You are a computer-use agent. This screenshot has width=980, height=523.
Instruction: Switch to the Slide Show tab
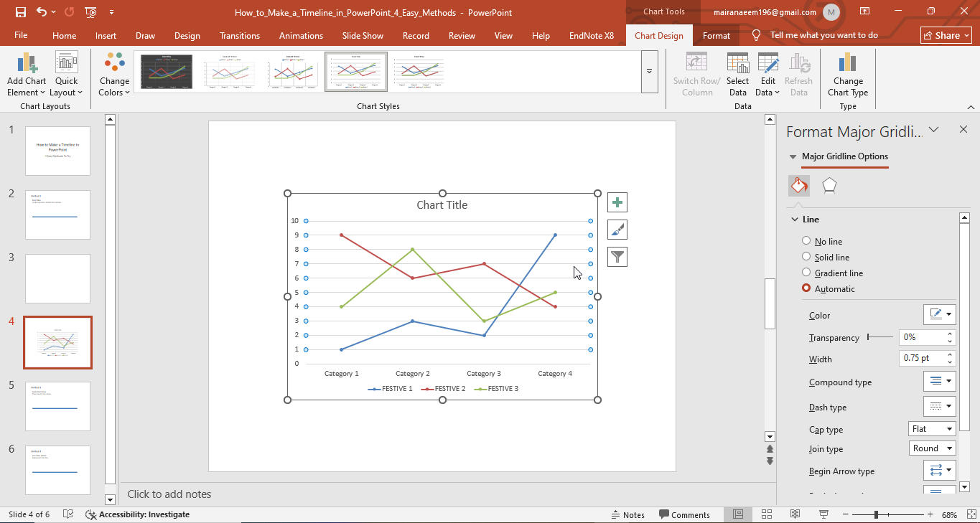pos(363,35)
